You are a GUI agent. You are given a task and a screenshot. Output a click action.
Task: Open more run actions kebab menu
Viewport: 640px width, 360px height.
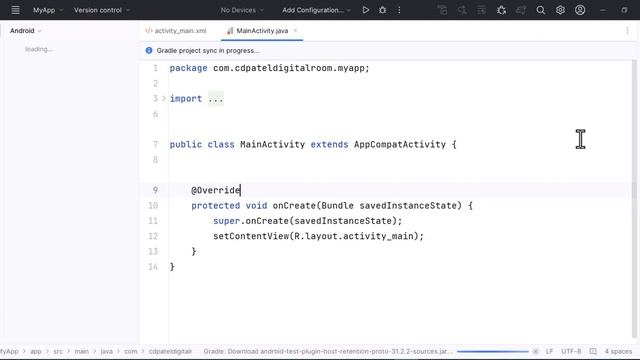[399, 10]
